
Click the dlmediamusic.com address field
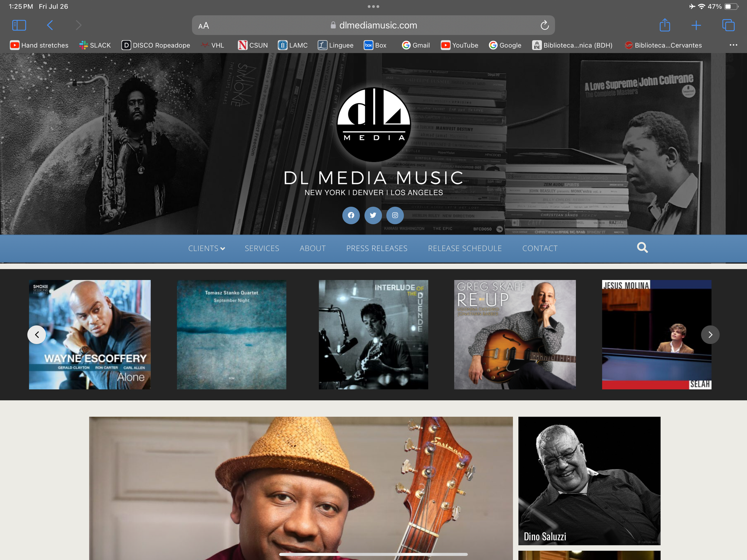click(378, 25)
